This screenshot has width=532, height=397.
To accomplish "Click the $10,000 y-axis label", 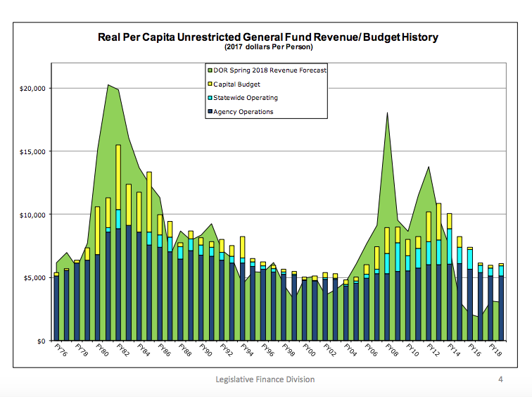I will pyautogui.click(x=32, y=215).
